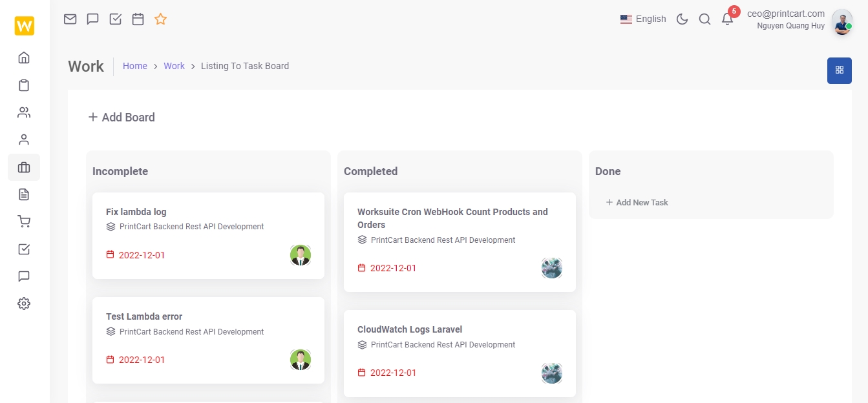Click assignee avatar on Fix lambda log card
Image resolution: width=868 pixels, height=403 pixels.
(x=301, y=255)
